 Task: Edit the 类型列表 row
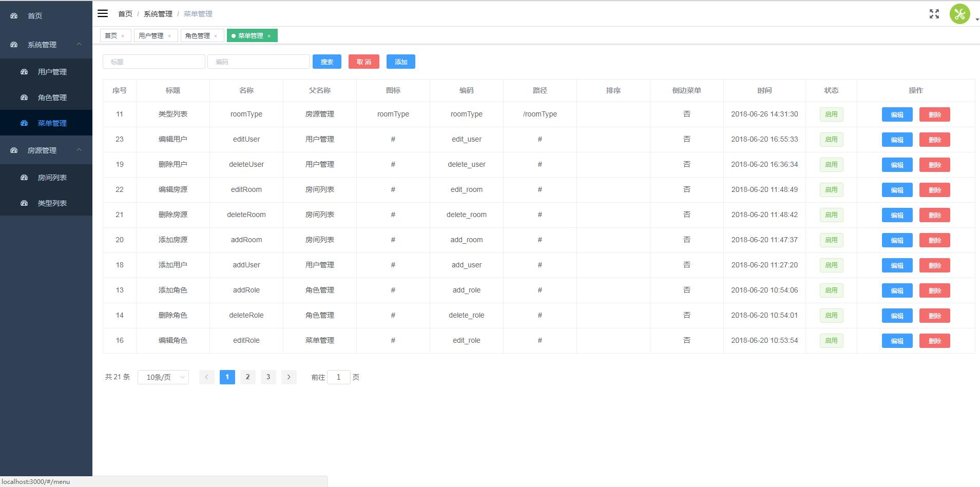coord(897,114)
